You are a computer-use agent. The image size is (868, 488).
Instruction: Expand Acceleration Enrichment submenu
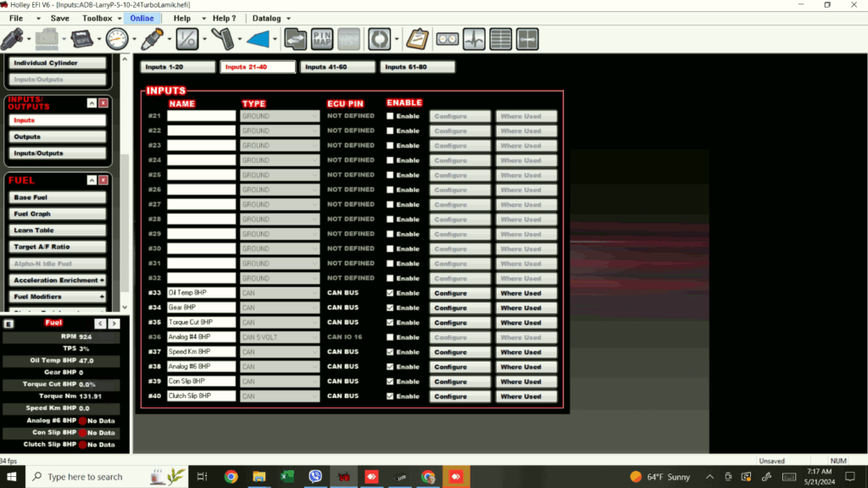pos(102,280)
